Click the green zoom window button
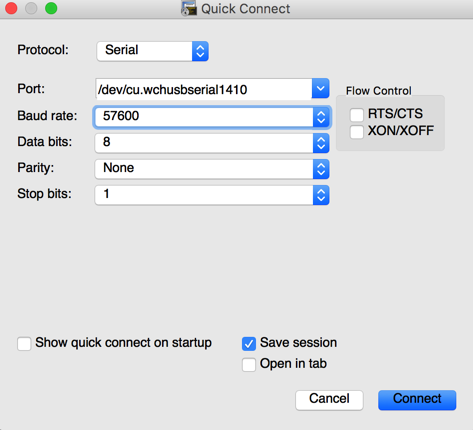The width and height of the screenshot is (473, 430). [51, 8]
